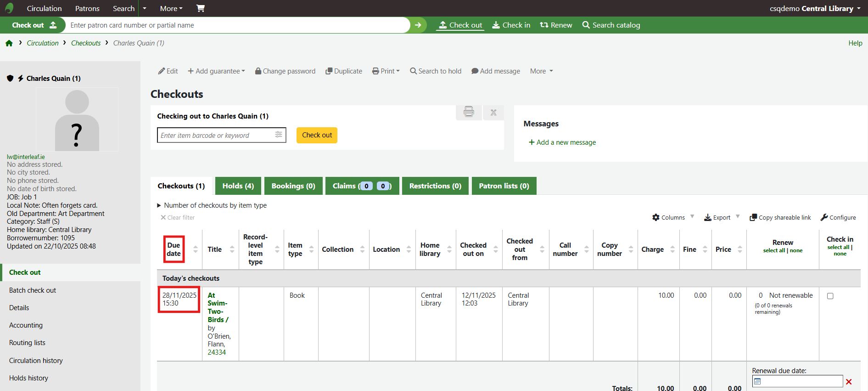Open checkout settings icon in barcode field
Viewport: 868px width, 391px height.
[279, 135]
